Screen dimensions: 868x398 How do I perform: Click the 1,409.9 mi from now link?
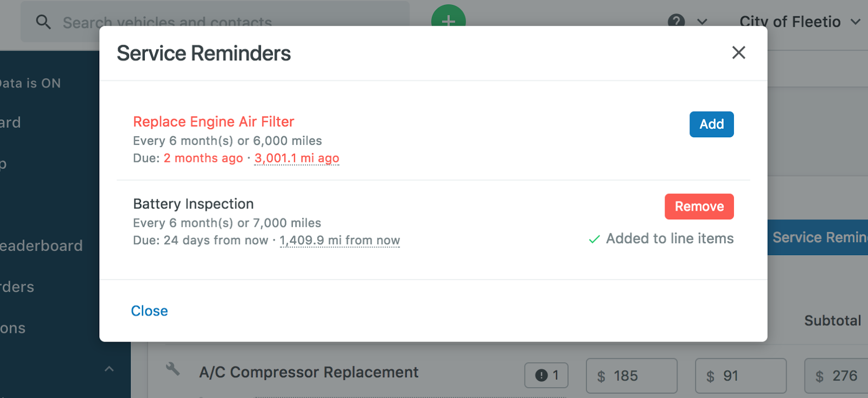tap(340, 240)
